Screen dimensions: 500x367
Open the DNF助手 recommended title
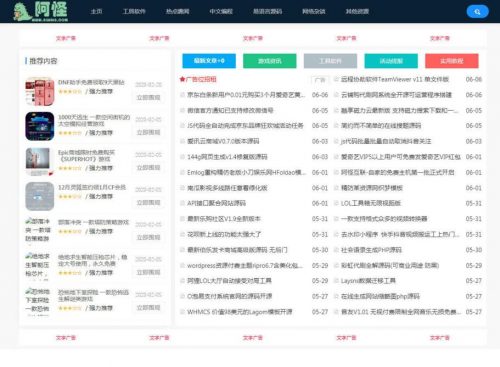[x=91, y=82]
